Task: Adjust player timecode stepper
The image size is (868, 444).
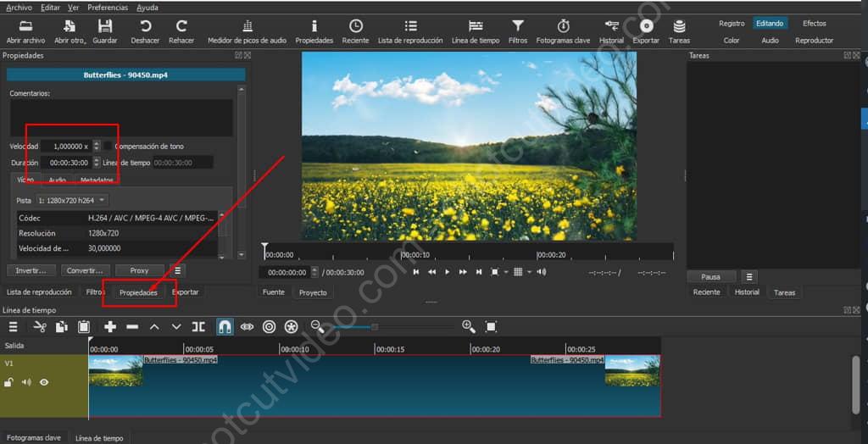Action: pos(315,272)
